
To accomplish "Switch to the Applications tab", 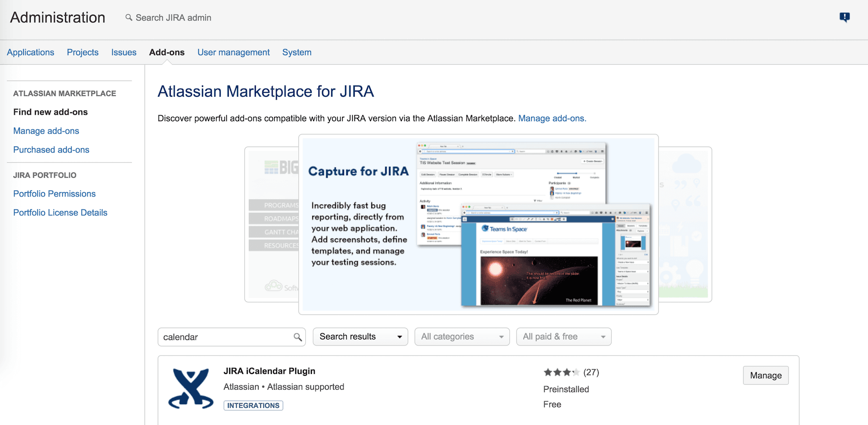I will pos(31,52).
